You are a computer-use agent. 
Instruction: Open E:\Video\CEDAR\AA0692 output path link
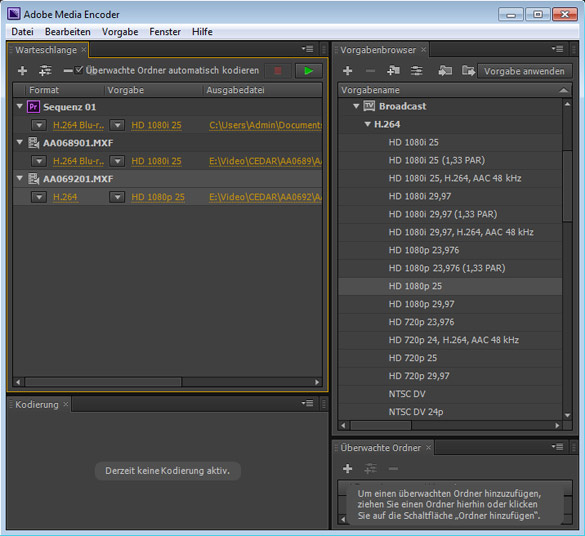point(265,197)
